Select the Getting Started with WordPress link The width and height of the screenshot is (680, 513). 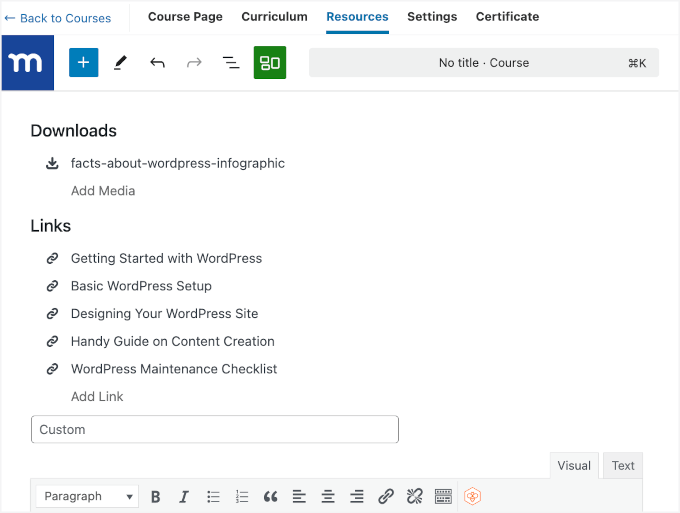coord(167,258)
